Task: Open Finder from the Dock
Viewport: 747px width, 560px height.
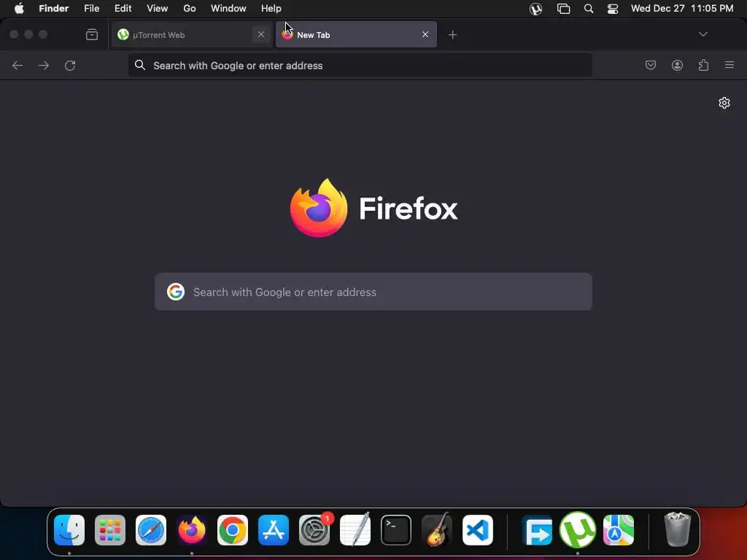Action: point(69,530)
